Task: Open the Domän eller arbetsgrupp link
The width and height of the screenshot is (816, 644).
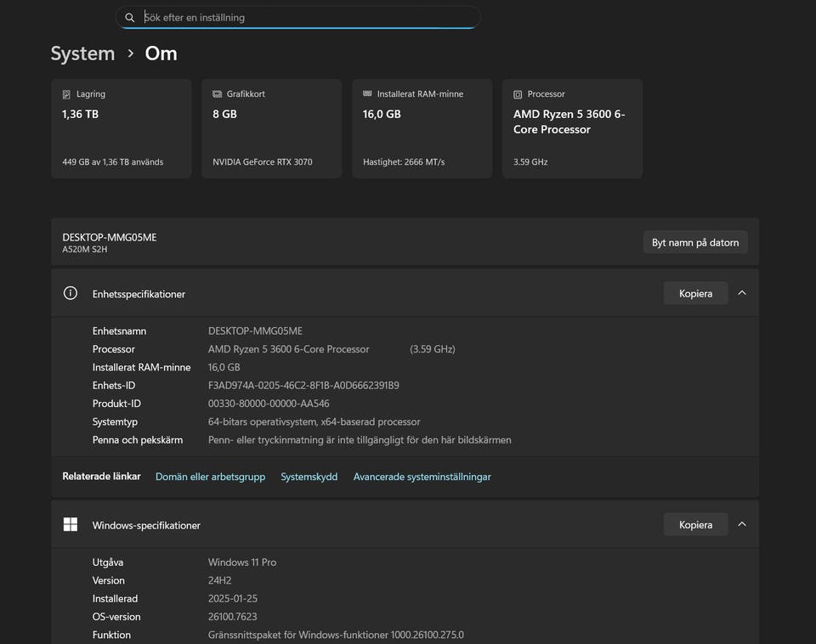Action: pyautogui.click(x=210, y=477)
